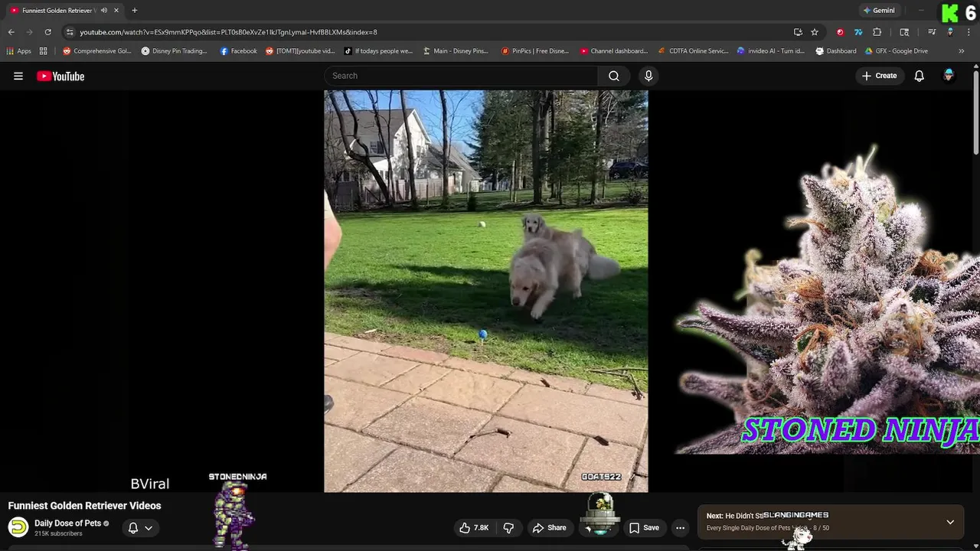Open the Comprehensive Gol... bookmark

97,51
